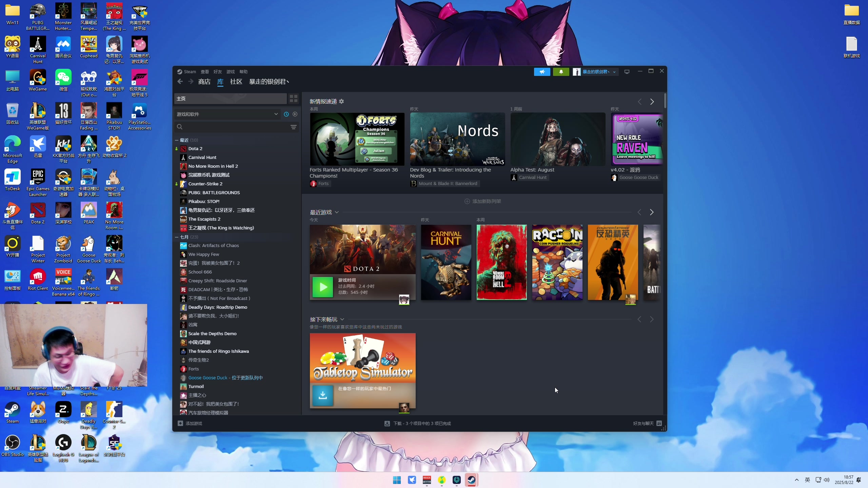Open the 游戏 menu
The image size is (868, 488).
click(x=231, y=72)
